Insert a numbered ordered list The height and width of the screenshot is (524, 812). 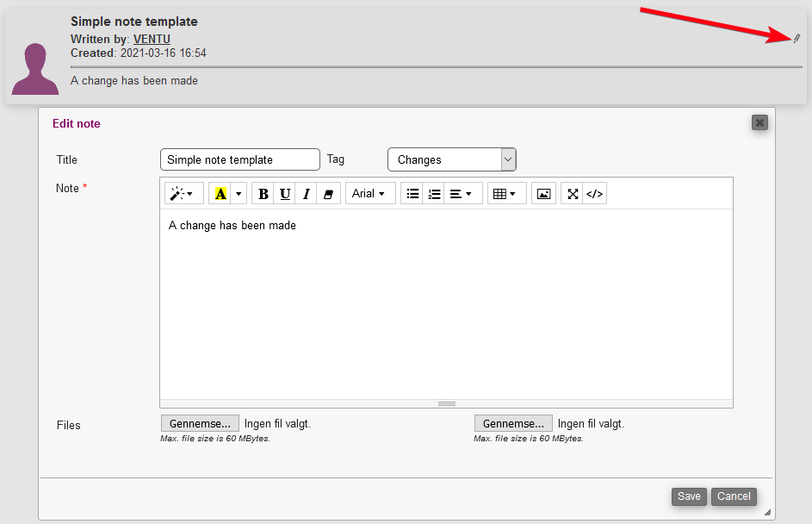pyautogui.click(x=434, y=194)
